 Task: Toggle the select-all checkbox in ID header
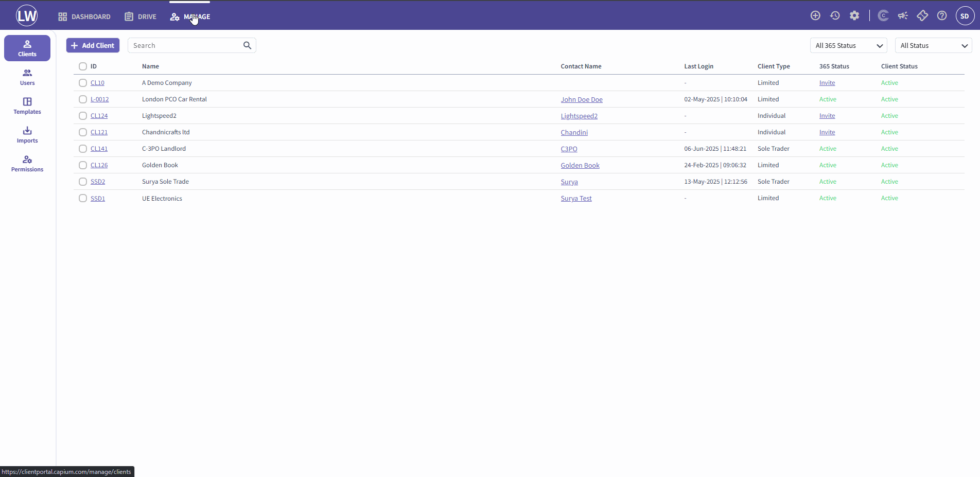[83, 66]
